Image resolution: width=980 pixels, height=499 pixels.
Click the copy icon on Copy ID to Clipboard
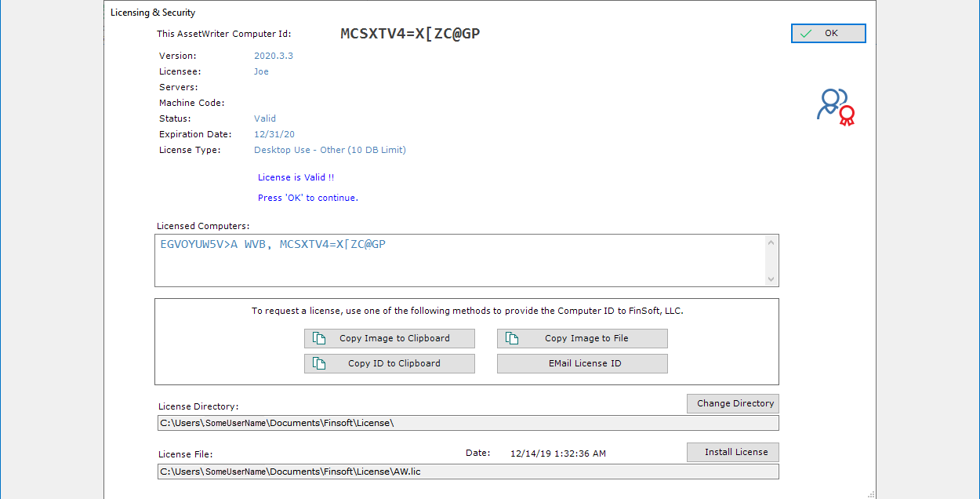[x=318, y=363]
